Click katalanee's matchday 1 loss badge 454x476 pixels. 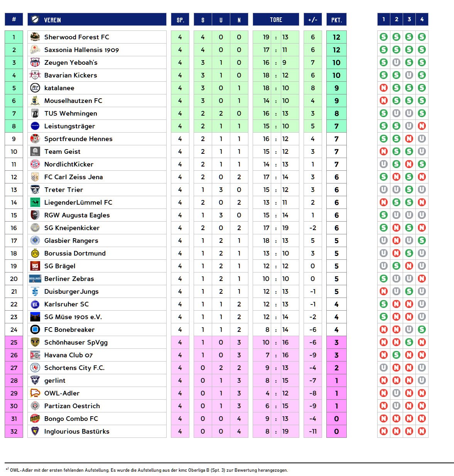click(383, 88)
